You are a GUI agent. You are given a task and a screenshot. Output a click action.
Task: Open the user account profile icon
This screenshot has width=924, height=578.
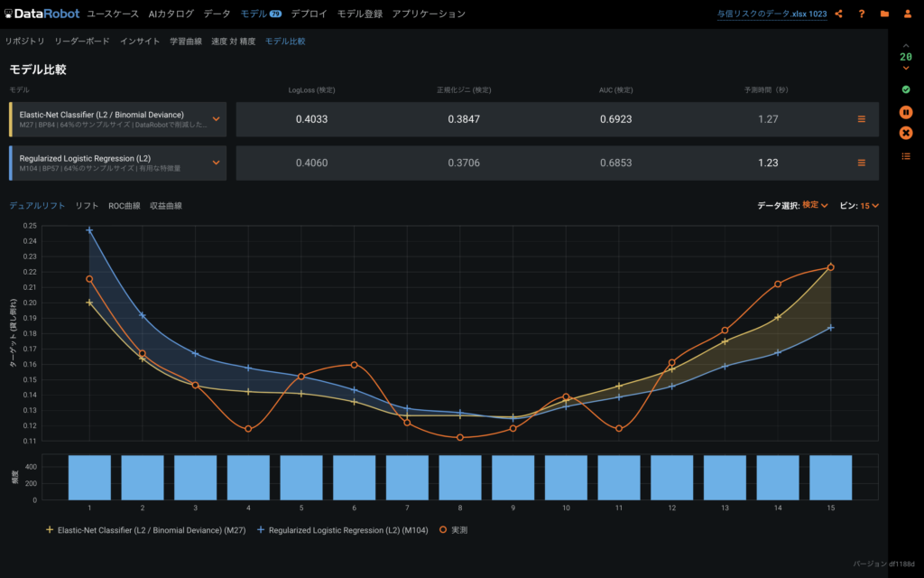(907, 14)
